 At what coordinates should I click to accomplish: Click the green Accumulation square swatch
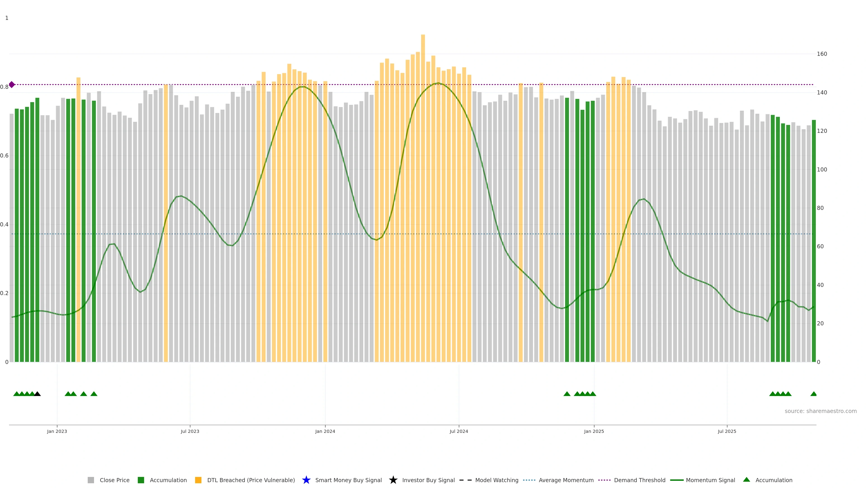(141, 480)
